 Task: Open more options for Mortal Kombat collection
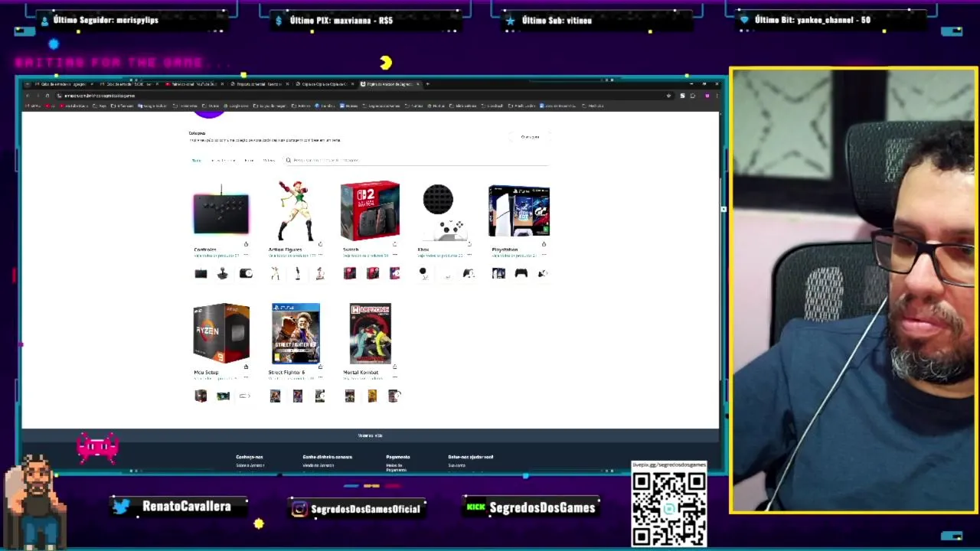(394, 377)
